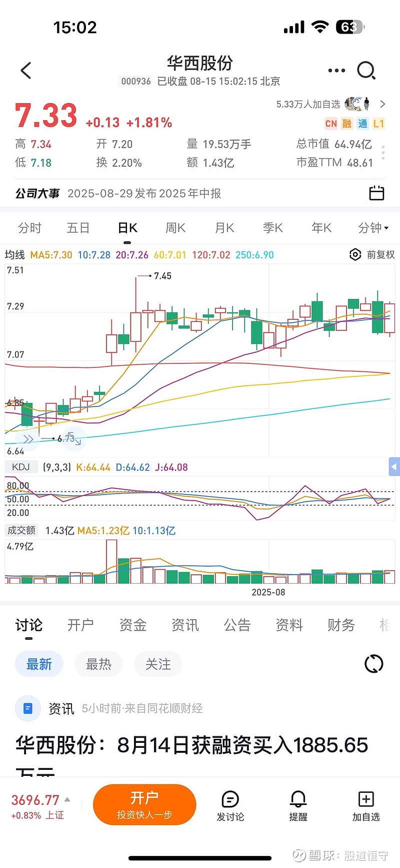This screenshot has width=400, height=868.
Task: Tap the 通 connect badge
Action: (363, 124)
